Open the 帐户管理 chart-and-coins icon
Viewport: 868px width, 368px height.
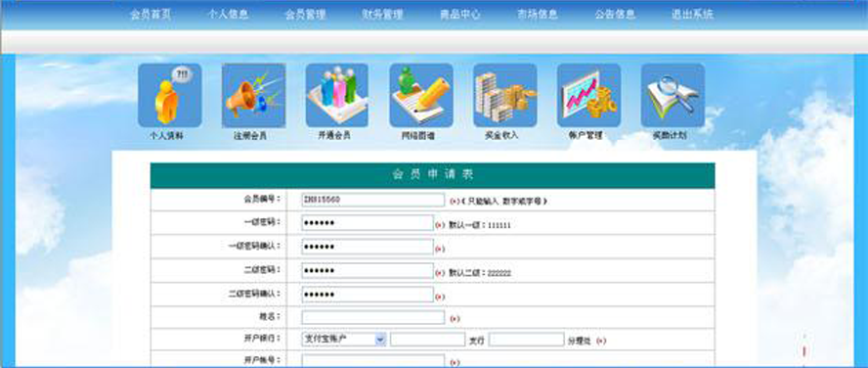tap(589, 95)
